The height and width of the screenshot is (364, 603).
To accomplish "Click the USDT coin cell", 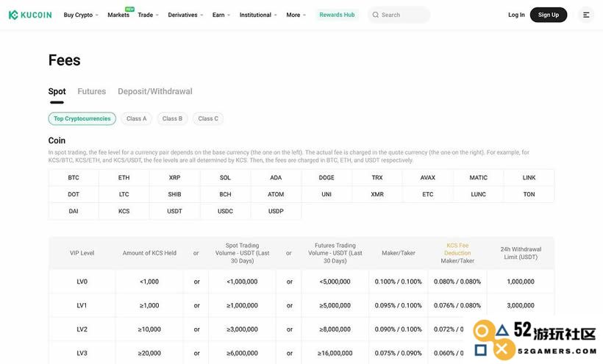I will click(174, 211).
